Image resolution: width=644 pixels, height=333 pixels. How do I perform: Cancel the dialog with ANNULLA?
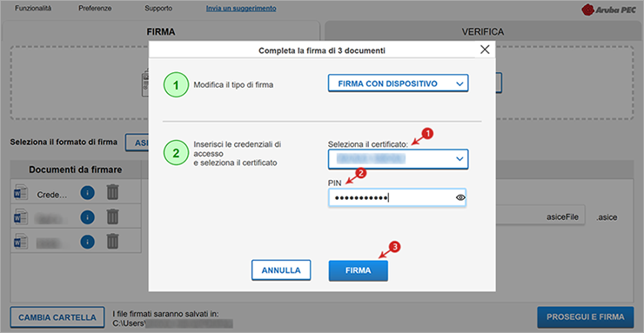click(x=281, y=270)
